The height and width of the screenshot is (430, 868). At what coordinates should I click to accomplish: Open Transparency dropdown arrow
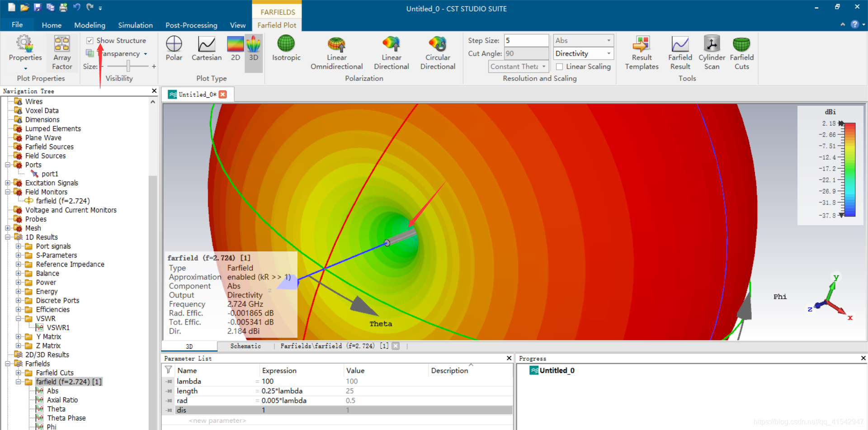click(146, 54)
